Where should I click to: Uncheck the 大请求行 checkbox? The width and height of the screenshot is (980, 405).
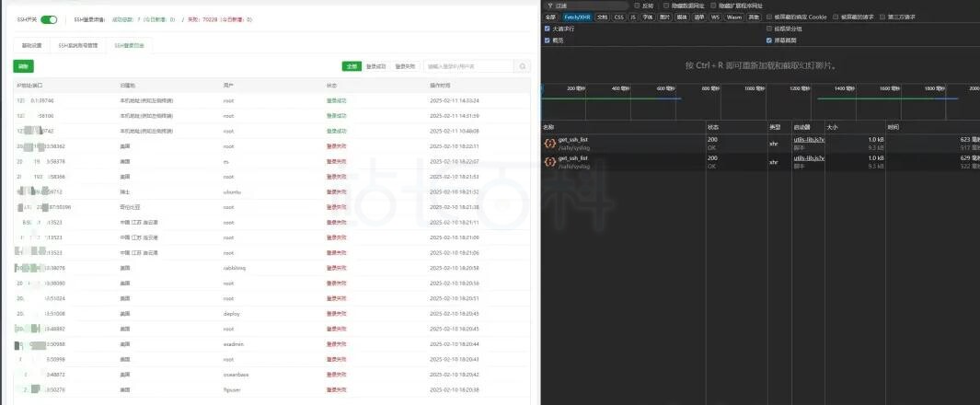tap(548, 29)
